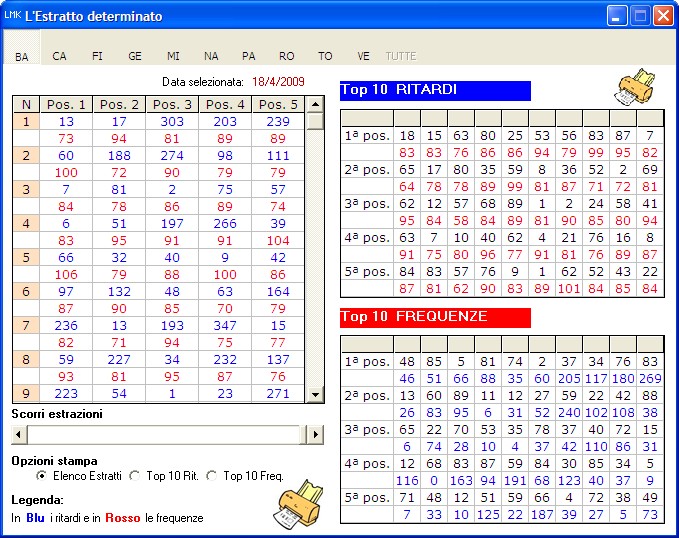Click the disabled TUTTE tab
Viewport: 679px width, 538px height.
pos(401,56)
